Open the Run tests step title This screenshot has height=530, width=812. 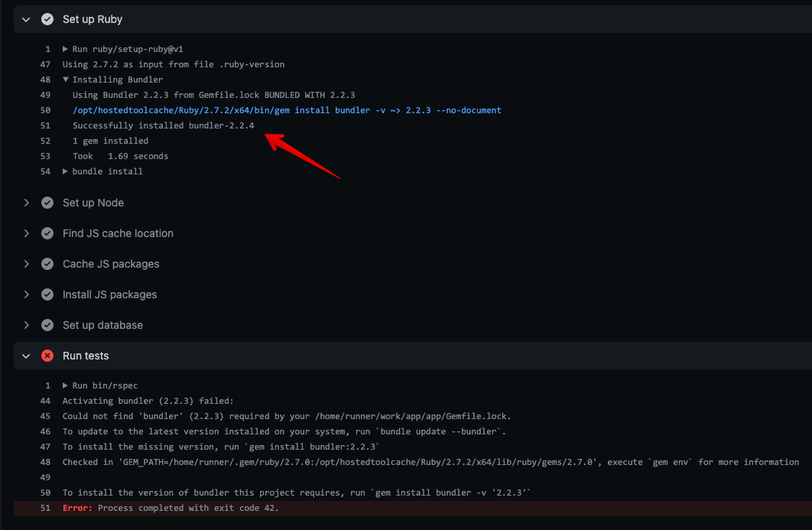coord(86,356)
